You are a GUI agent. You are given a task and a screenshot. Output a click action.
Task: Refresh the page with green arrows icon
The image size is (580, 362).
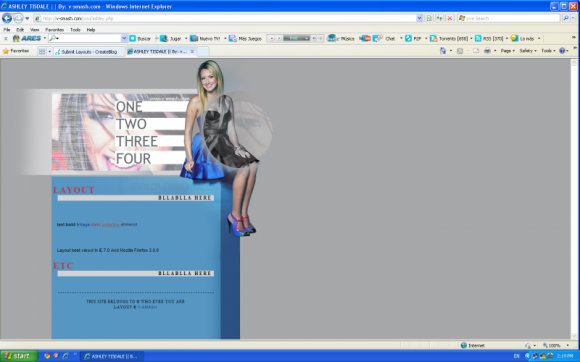tap(439, 18)
